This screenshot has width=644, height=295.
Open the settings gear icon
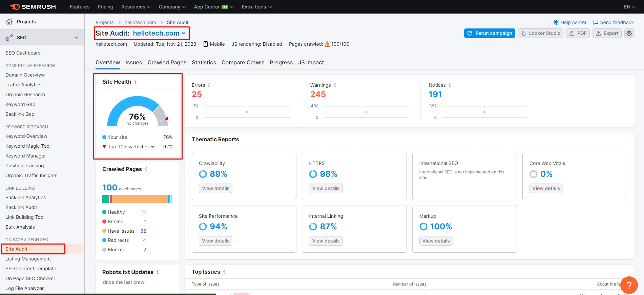629,33
